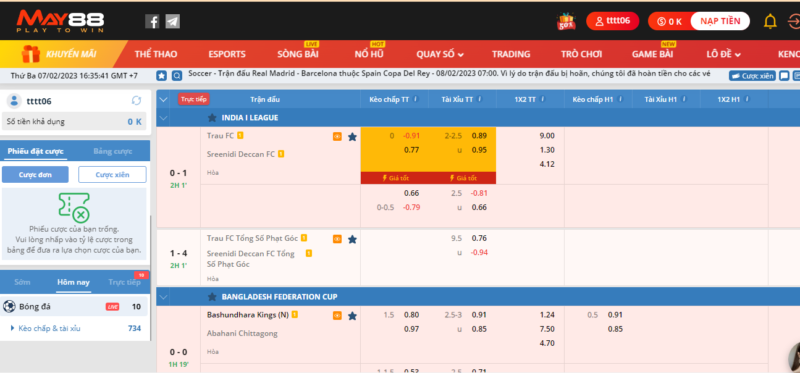Image resolution: width=800 pixels, height=373 pixels.
Task: Select the Trực tiếp tab in the sidebar
Action: pos(124,282)
